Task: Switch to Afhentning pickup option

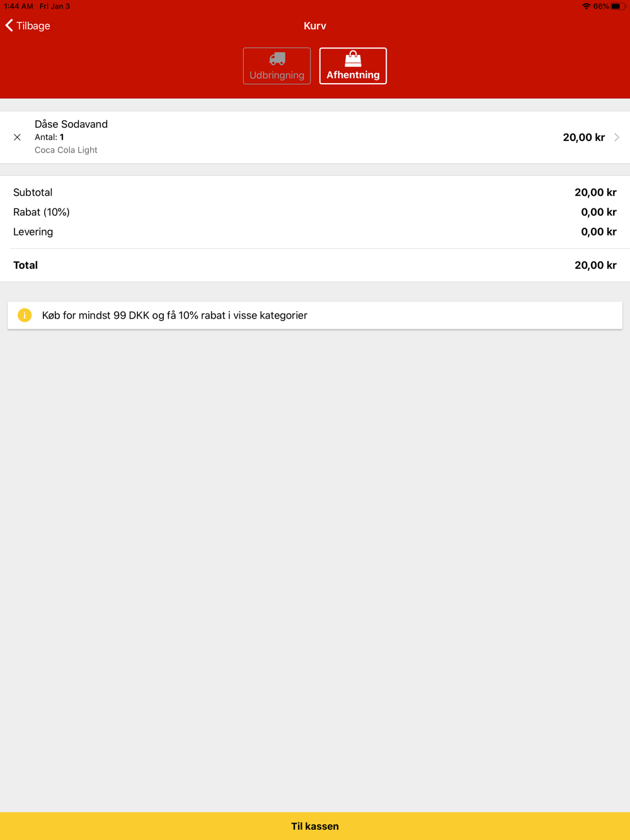Action: (x=353, y=65)
